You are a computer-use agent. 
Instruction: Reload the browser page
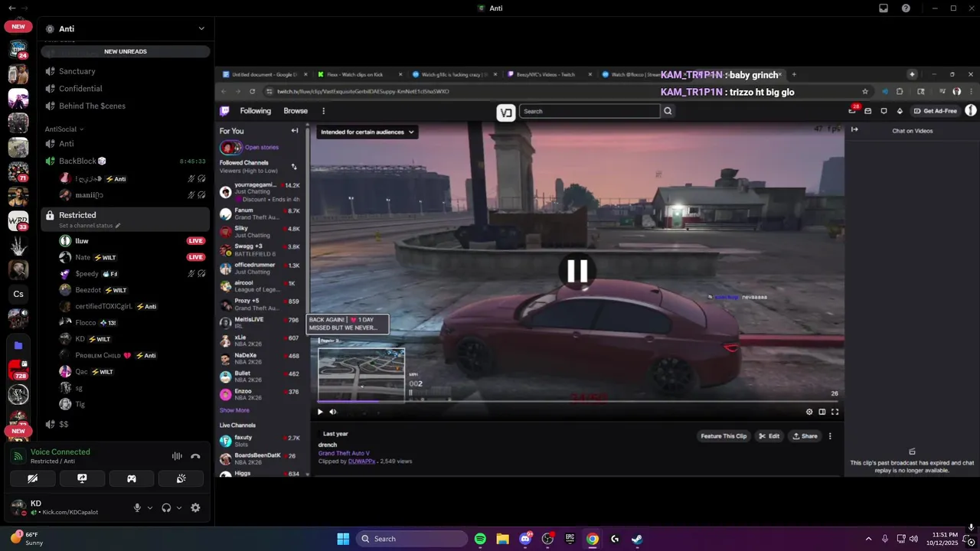(x=253, y=91)
